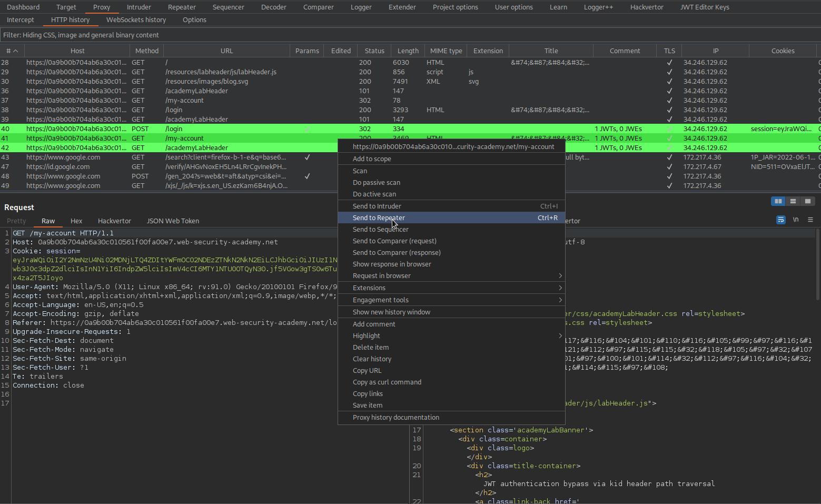821x504 pixels.
Task: Click Params checkmark in request 48 row
Action: pyautogui.click(x=307, y=176)
